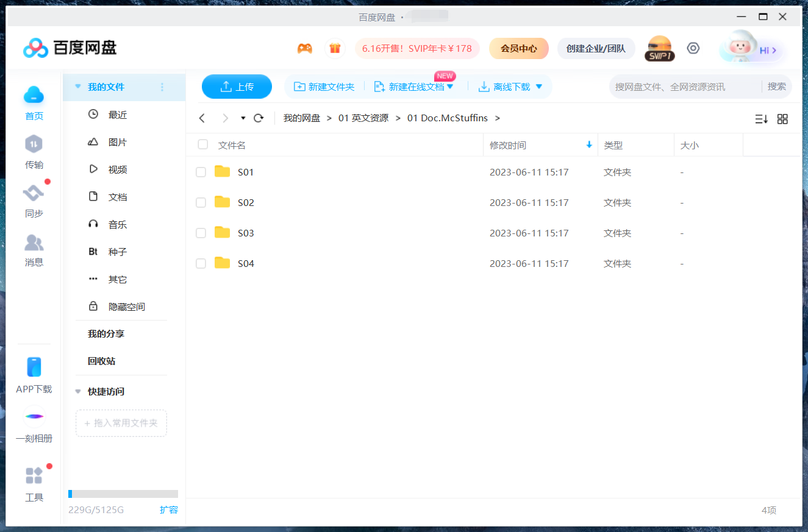Viewport: 808px width, 532px height.
Task: Select the S01 folder checkbox
Action: coord(201,172)
